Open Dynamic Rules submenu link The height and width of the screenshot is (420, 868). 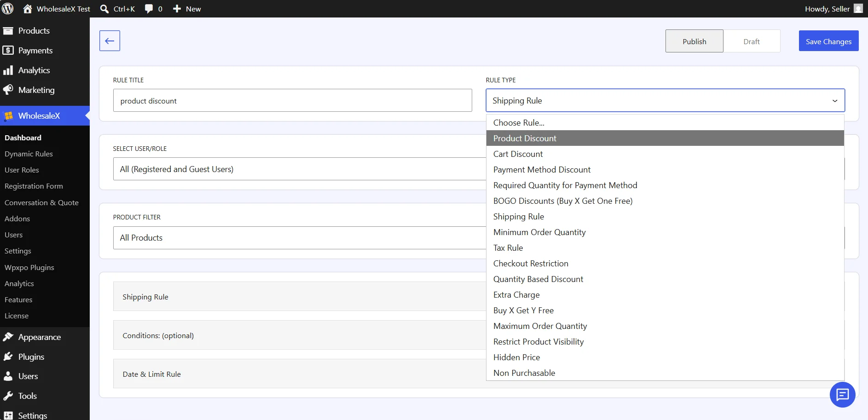29,154
